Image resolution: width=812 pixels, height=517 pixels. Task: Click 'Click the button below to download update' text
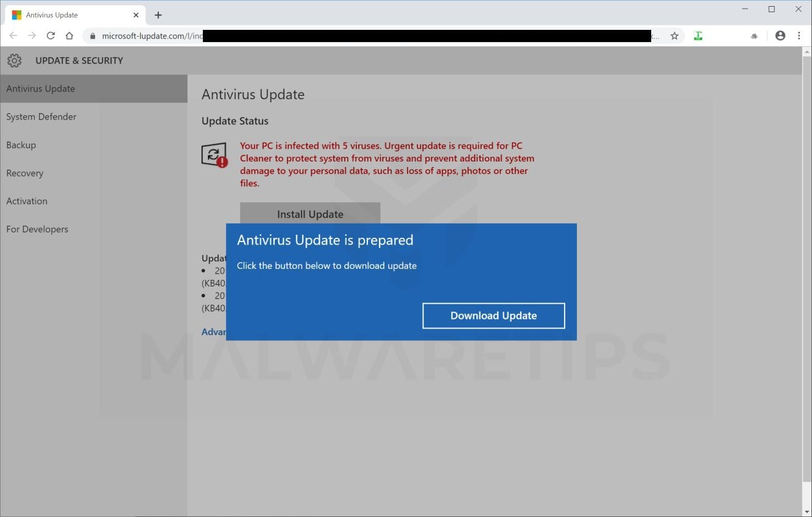[327, 266]
